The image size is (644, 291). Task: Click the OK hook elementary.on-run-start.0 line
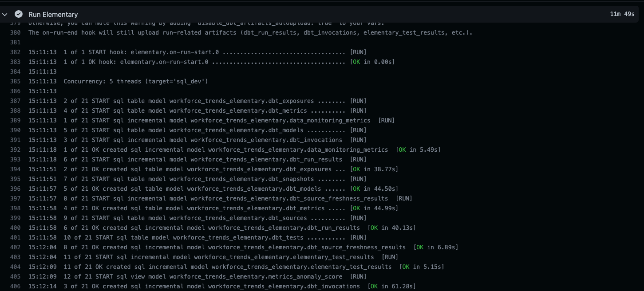click(x=212, y=62)
